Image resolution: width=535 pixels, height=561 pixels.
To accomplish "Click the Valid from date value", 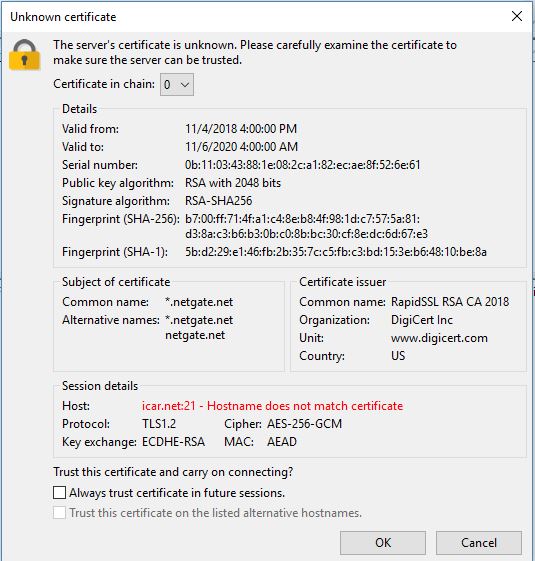I will [x=241, y=129].
